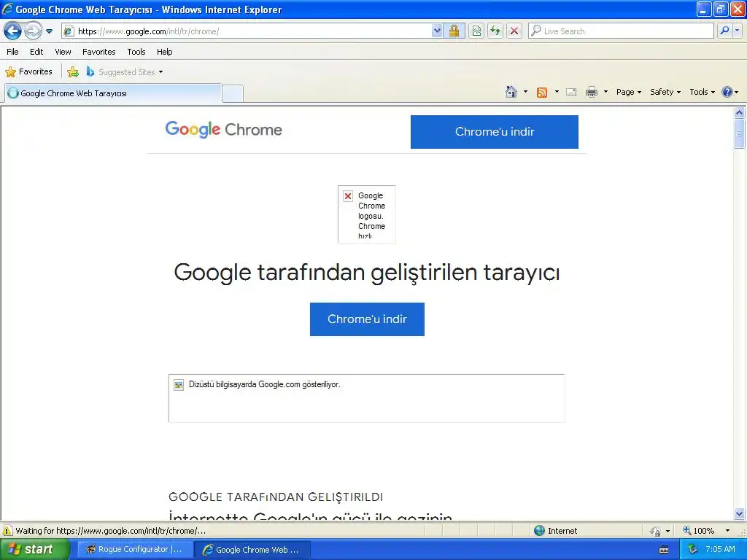Click the status bar warning icon
747x560 pixels.
click(x=7, y=531)
